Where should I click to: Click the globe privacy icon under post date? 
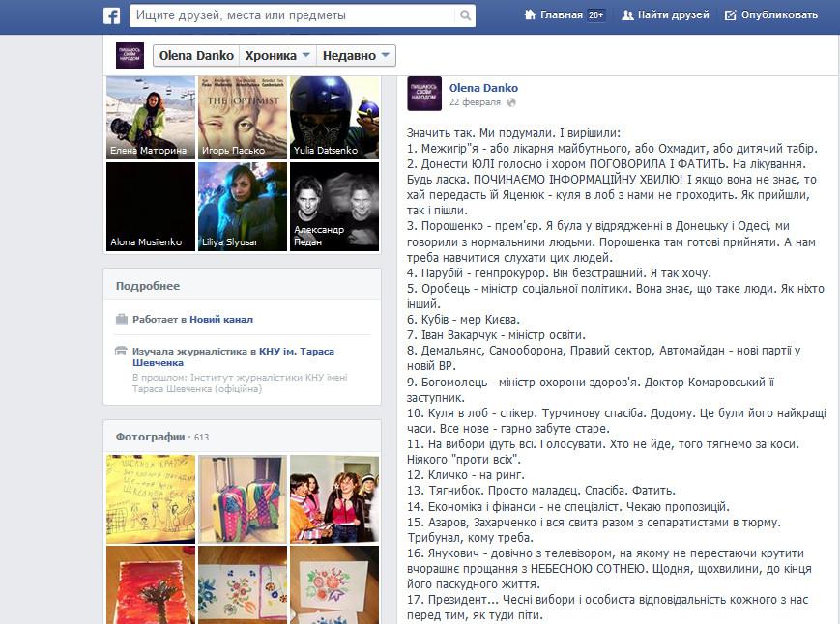tap(511, 102)
